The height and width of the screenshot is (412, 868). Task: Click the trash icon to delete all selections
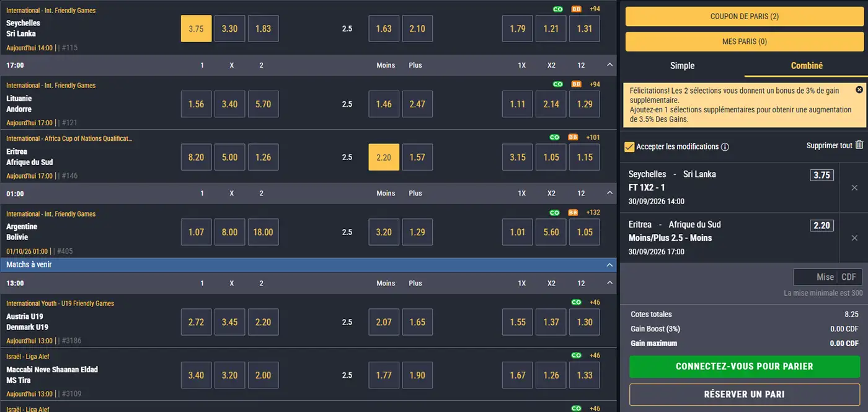coord(859,145)
